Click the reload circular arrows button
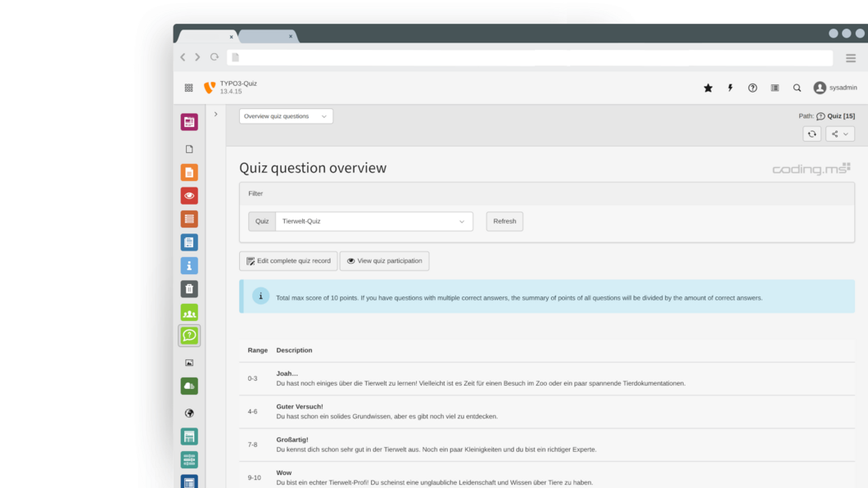The width and height of the screenshot is (868, 488). [x=811, y=134]
